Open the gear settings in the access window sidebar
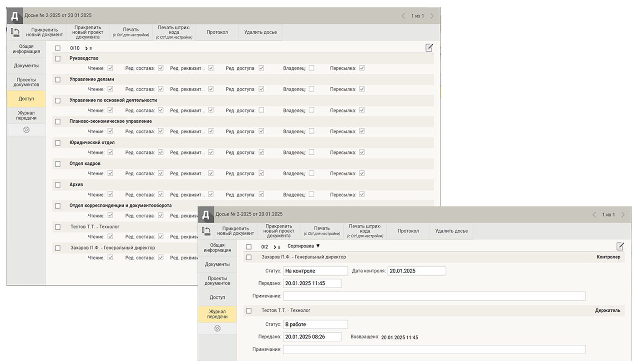The image size is (637, 364). [26, 130]
